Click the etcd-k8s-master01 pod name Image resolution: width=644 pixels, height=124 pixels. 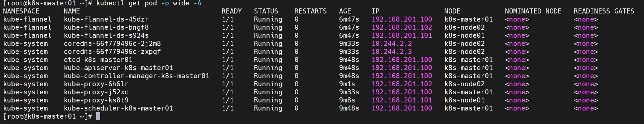[x=98, y=60]
